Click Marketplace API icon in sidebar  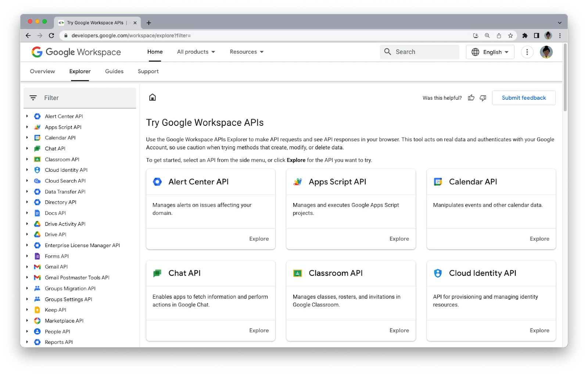coord(37,321)
